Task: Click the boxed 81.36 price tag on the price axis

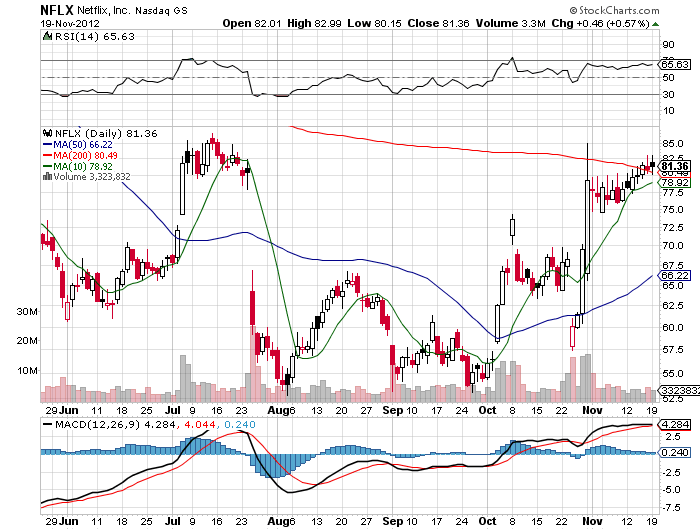Action: coord(676,166)
